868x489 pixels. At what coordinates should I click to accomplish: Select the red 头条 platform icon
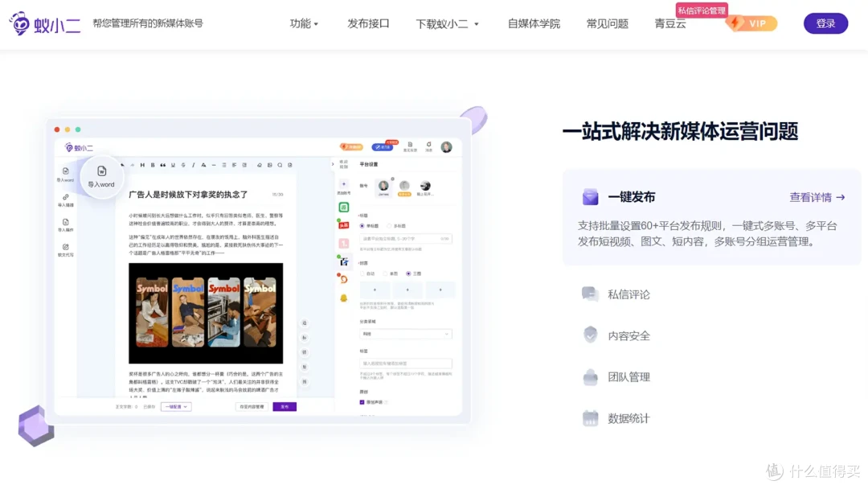[344, 225]
